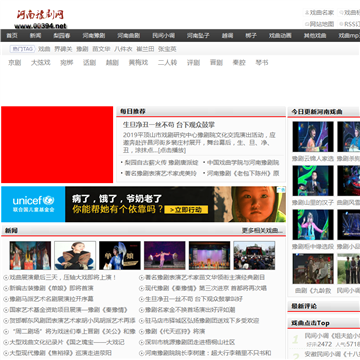Open the 河南曲剧 navigation tab
This screenshot has height=360, width=360.
point(129,35)
